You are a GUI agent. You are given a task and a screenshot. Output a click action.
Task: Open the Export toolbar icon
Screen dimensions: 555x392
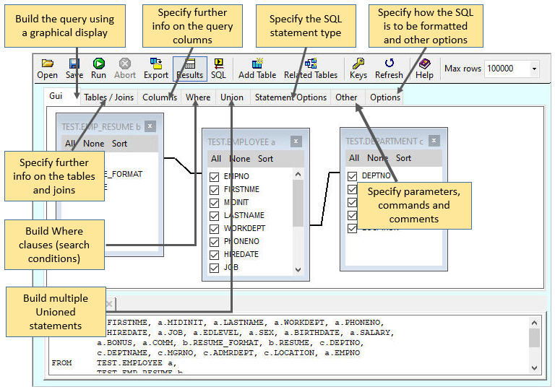click(156, 64)
